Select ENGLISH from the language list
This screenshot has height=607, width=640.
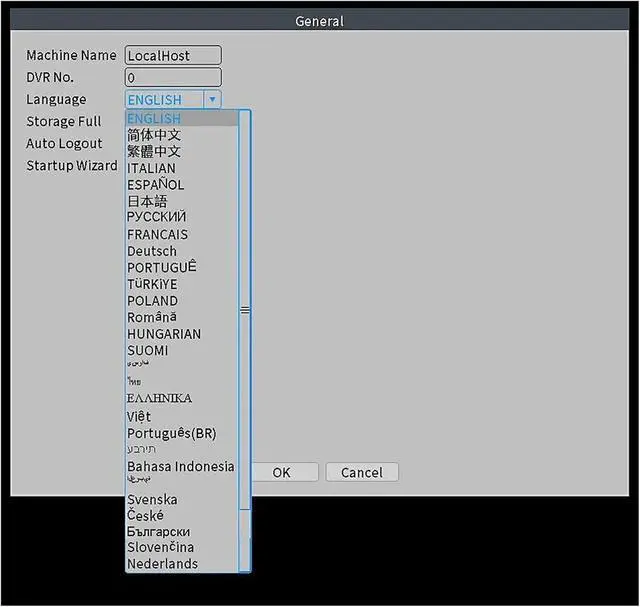154,119
